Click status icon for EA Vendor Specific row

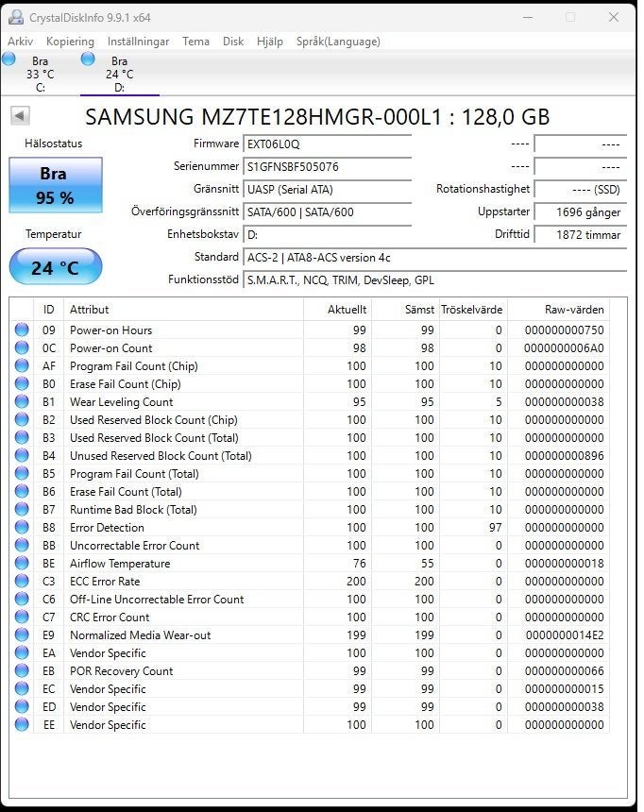(x=22, y=653)
